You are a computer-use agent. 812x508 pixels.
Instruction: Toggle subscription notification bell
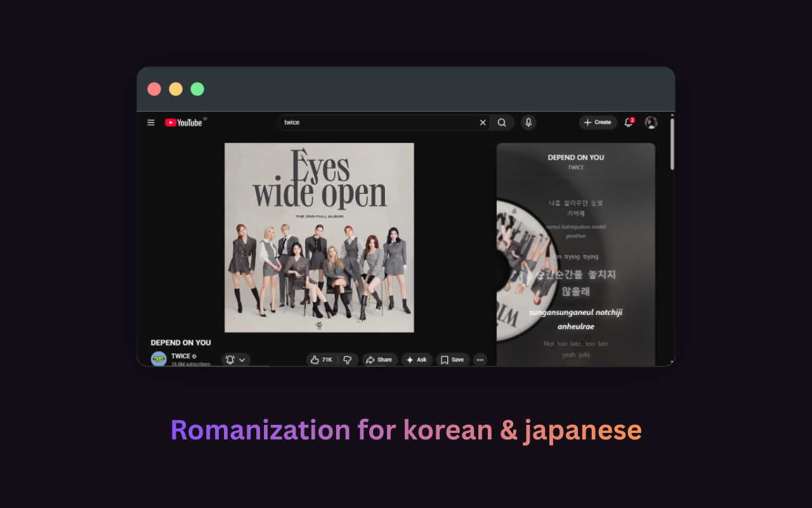[x=230, y=359]
